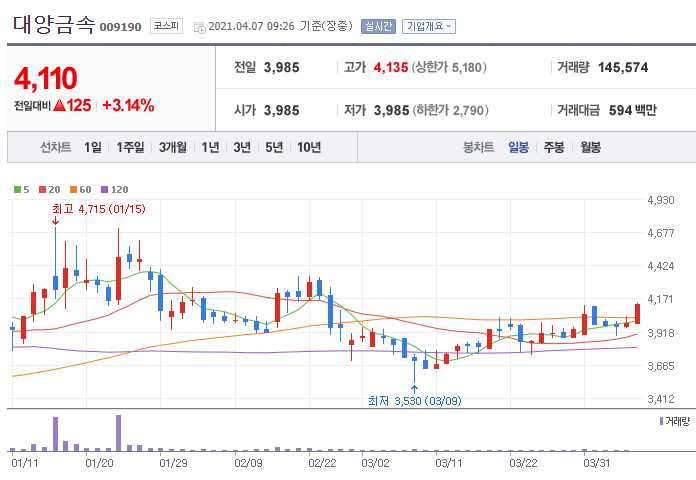Select the 1주일 line chart period
696x480 pixels.
(130, 147)
